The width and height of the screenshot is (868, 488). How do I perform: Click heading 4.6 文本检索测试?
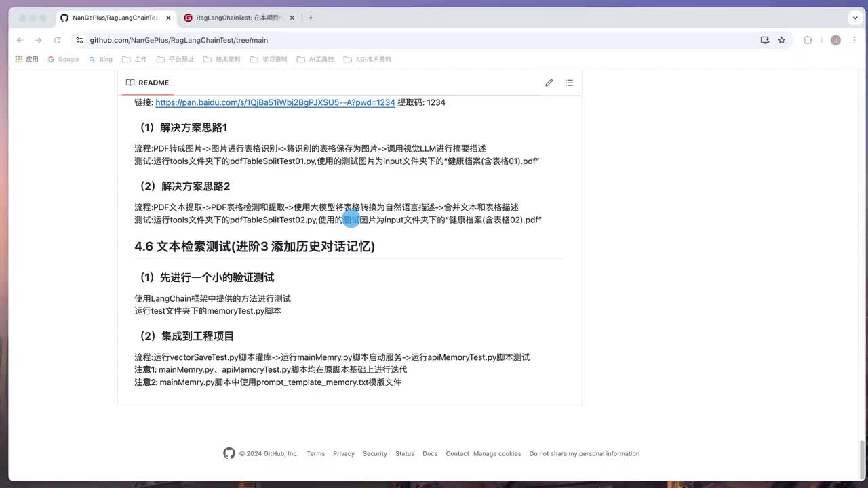tap(255, 246)
